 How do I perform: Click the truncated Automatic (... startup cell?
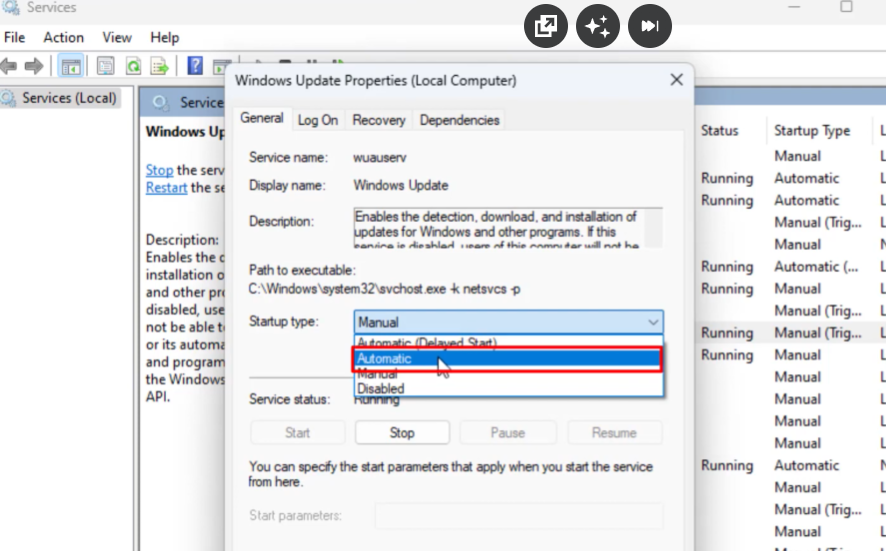click(816, 267)
